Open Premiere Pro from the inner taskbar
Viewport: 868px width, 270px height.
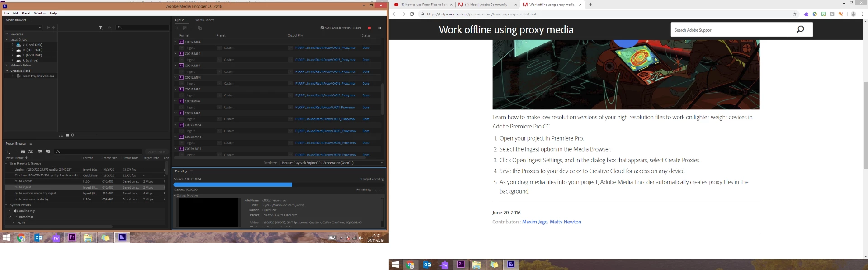pyautogui.click(x=71, y=237)
